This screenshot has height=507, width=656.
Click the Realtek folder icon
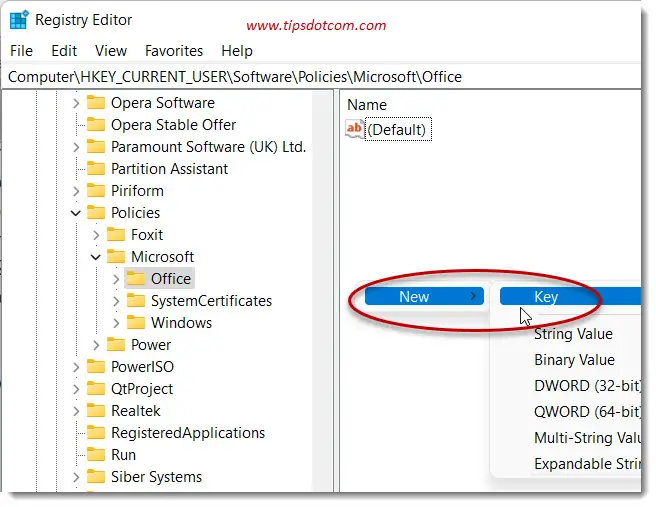click(x=96, y=411)
